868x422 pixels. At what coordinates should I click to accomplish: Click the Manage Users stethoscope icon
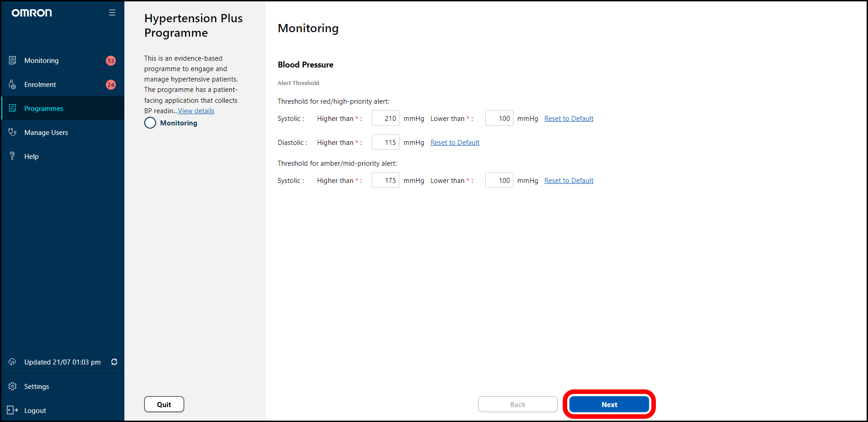[13, 132]
